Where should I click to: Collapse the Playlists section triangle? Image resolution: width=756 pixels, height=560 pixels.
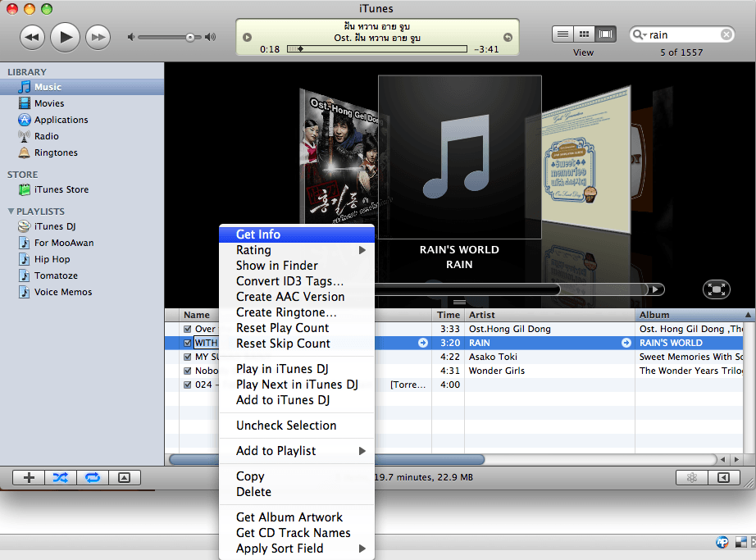tap(11, 211)
